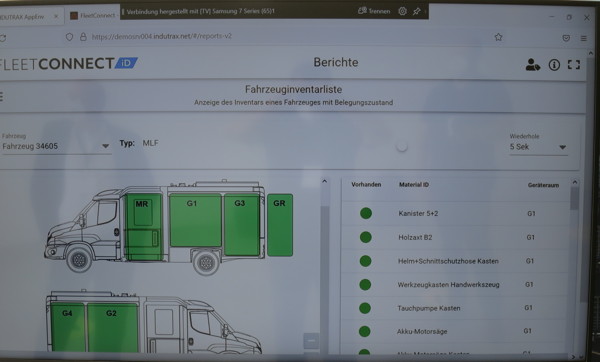Open the browser hamburger menu
The height and width of the screenshot is (362, 600).
coord(584,38)
